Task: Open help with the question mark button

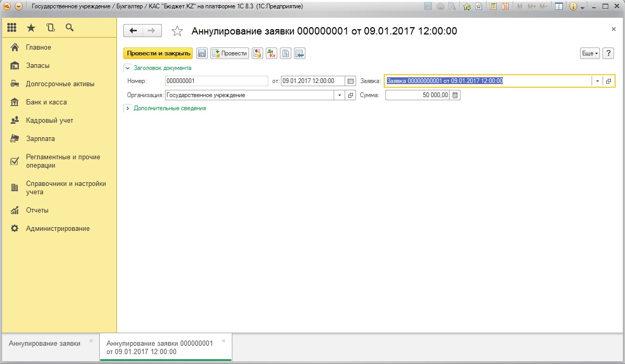Action: 608,53
